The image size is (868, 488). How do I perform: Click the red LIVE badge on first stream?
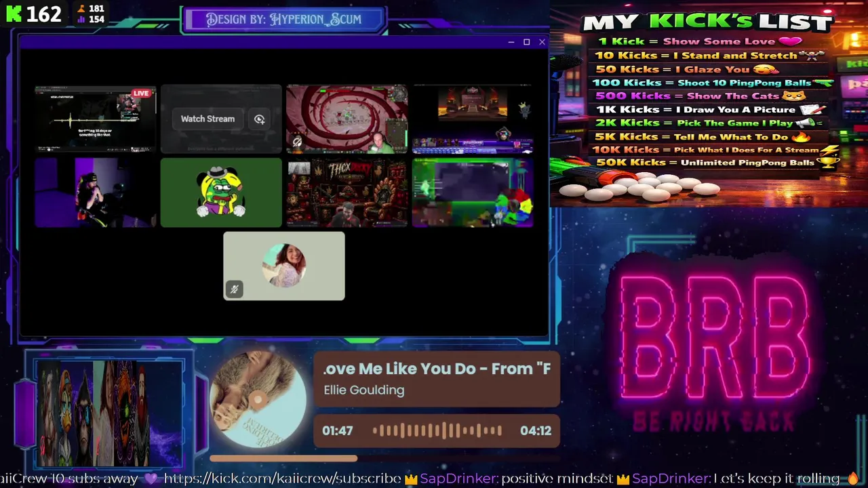pos(141,93)
